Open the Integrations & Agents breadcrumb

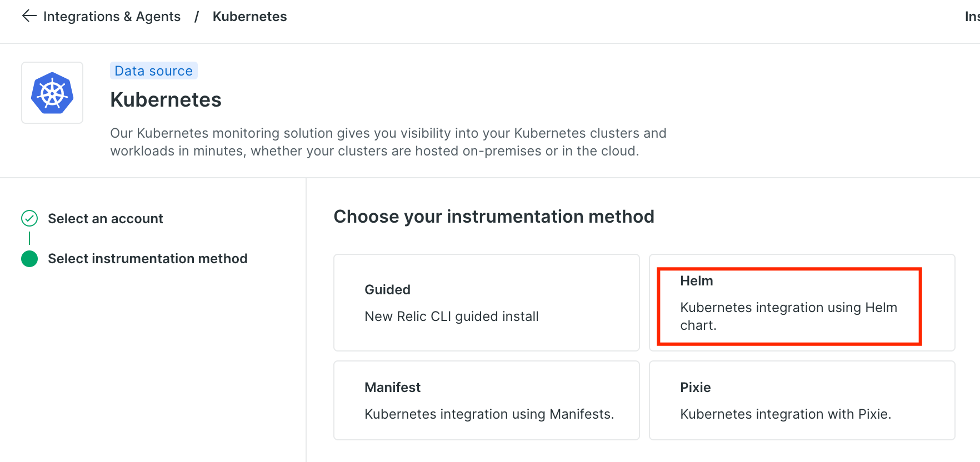point(112,17)
